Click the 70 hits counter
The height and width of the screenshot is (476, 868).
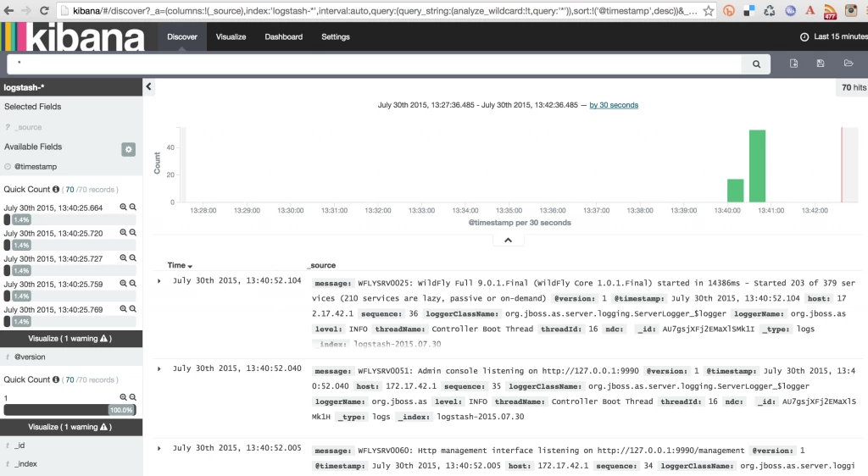coord(853,87)
